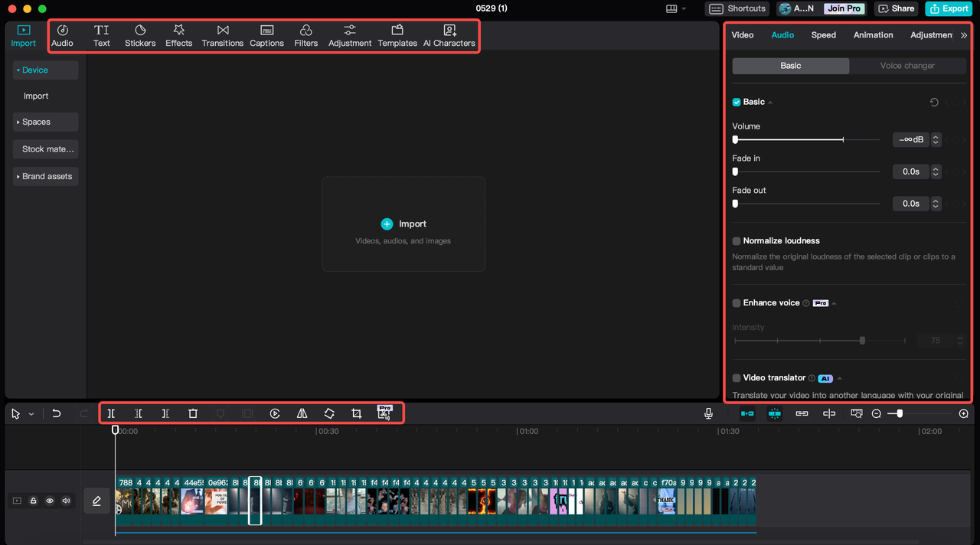This screenshot has height=545, width=980.
Task: Click the Delete left (trim start) tool
Action: [x=139, y=413]
